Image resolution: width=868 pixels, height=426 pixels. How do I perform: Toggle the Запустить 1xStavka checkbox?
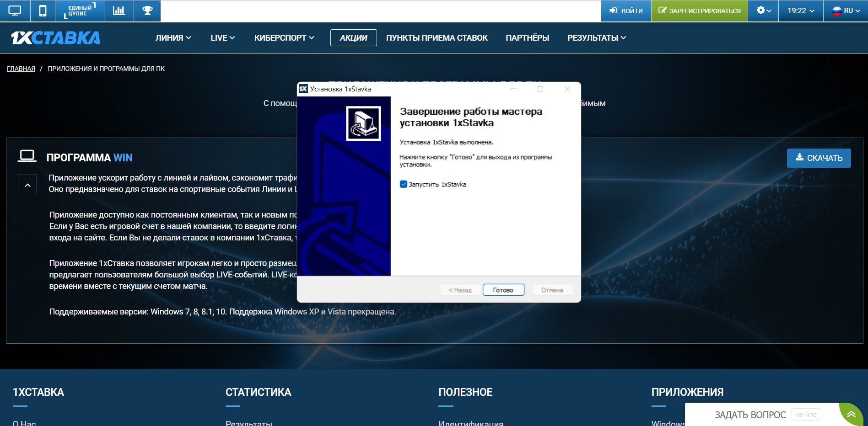[403, 184]
